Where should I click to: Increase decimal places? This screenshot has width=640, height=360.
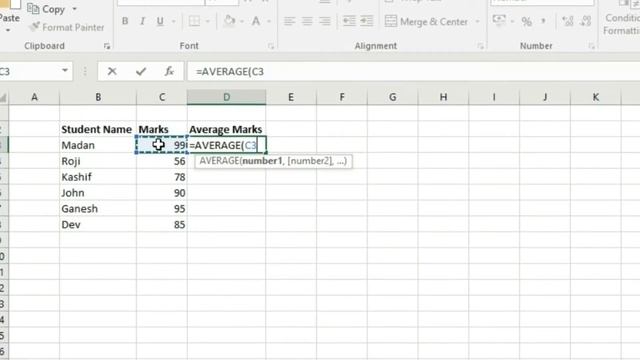click(568, 21)
